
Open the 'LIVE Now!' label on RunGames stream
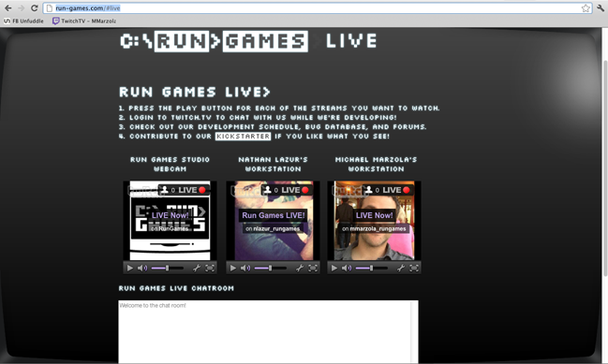click(x=170, y=215)
